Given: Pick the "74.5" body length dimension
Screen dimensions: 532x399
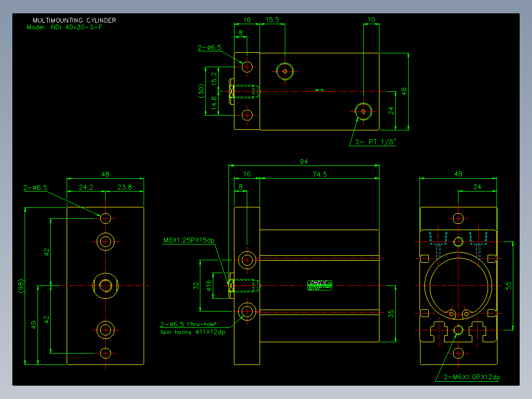Looking at the screenshot, I should pos(320,174).
